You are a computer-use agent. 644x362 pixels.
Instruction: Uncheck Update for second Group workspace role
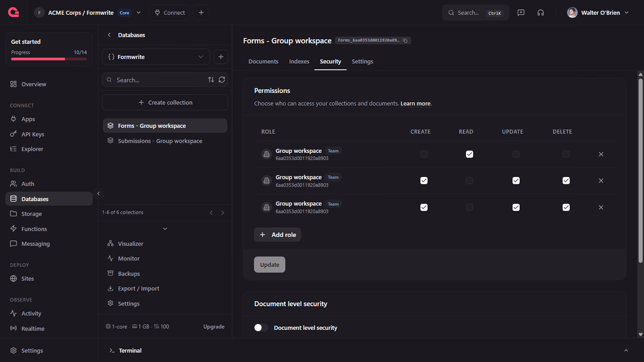coord(516,180)
